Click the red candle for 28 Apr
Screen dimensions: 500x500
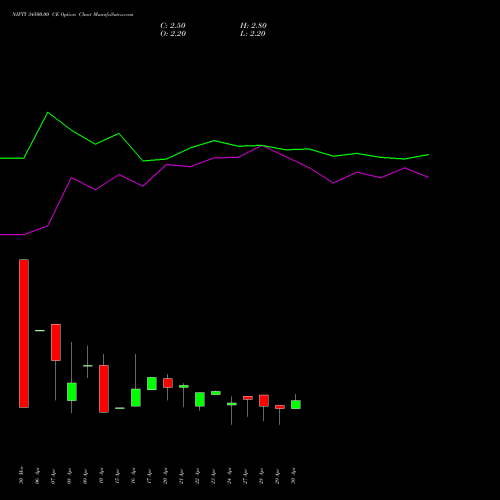pos(264,401)
